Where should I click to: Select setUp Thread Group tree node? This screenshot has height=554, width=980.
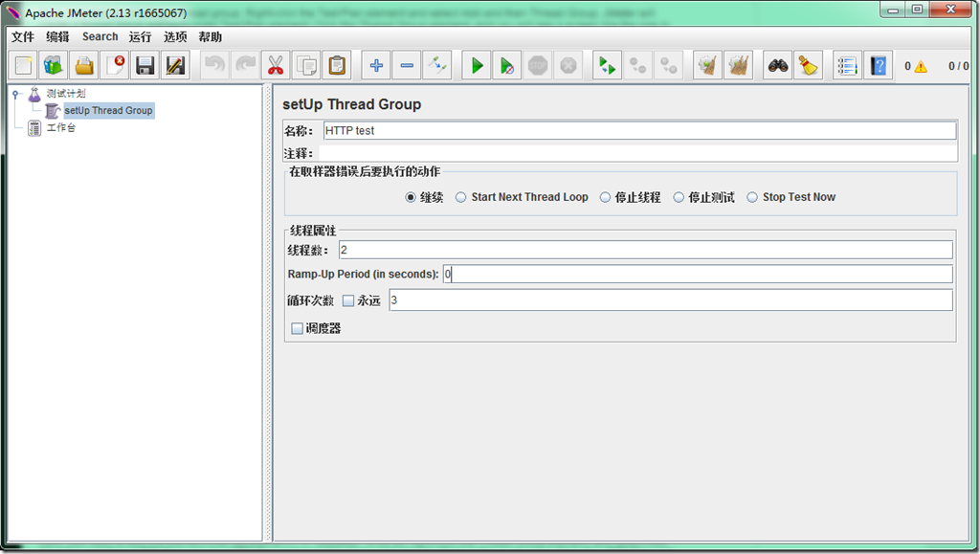tap(109, 111)
